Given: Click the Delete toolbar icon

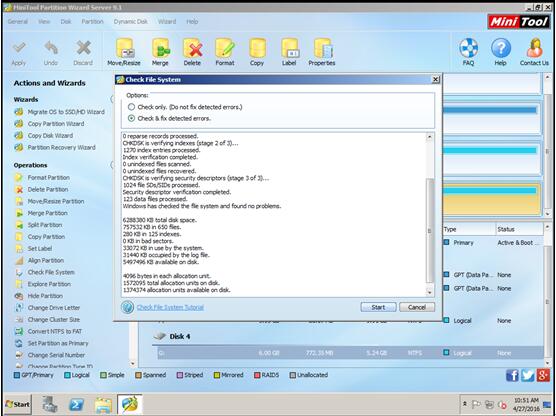Looking at the screenshot, I should (193, 48).
